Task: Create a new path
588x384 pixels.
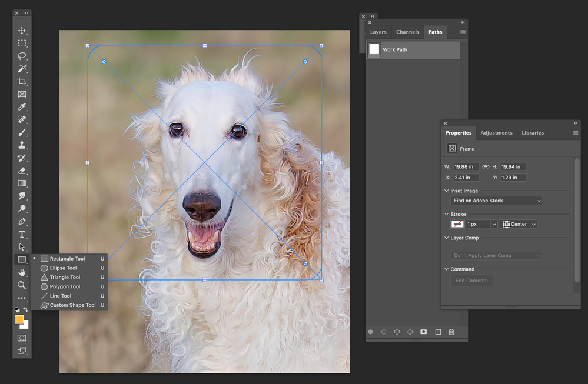Action: tap(438, 332)
